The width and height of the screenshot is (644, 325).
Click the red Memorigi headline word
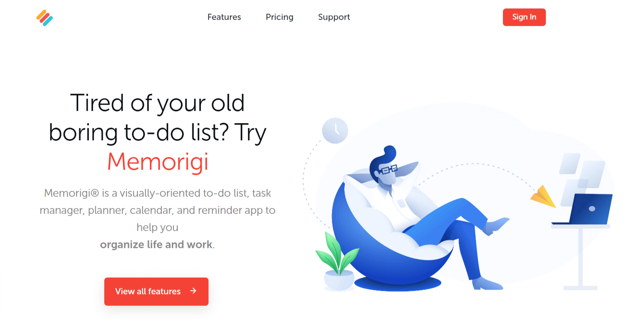pyautogui.click(x=158, y=162)
